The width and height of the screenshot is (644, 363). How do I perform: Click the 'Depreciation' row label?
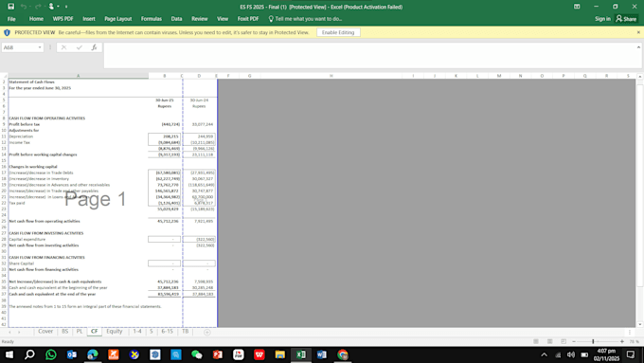click(x=21, y=136)
